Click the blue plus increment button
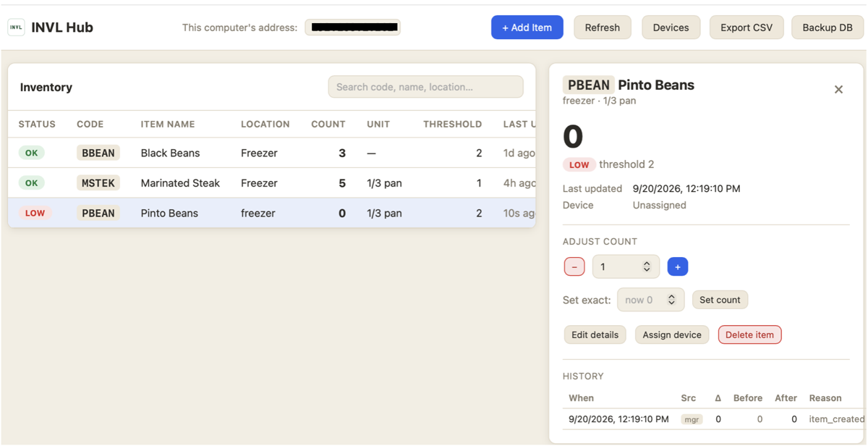 (x=678, y=267)
